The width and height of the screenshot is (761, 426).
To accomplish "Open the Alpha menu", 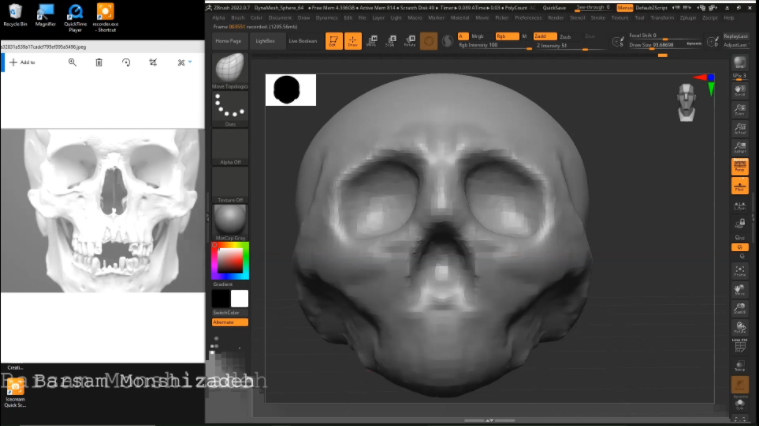I will click(x=219, y=18).
